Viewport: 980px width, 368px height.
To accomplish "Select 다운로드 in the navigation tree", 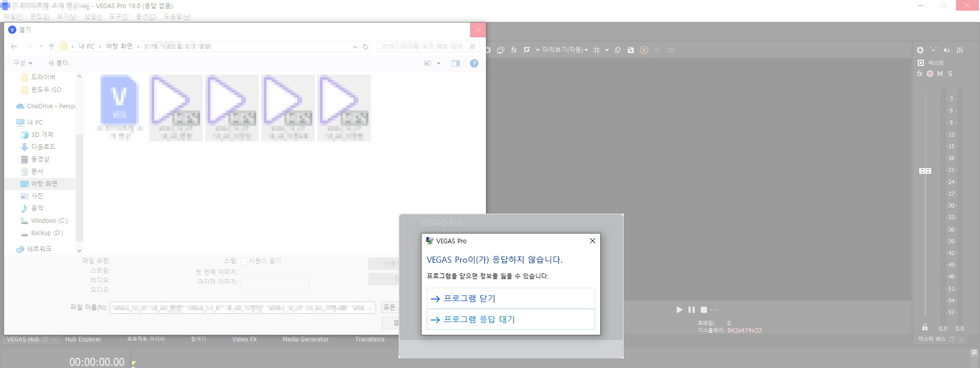I will coord(43,147).
